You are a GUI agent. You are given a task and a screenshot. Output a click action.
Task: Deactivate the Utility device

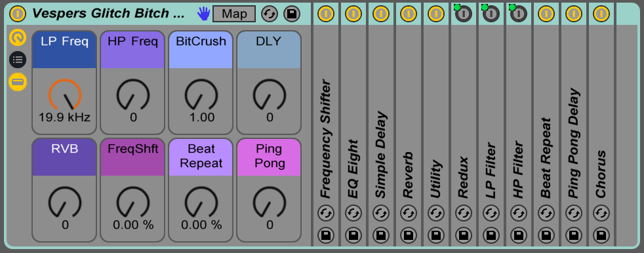pyautogui.click(x=435, y=14)
